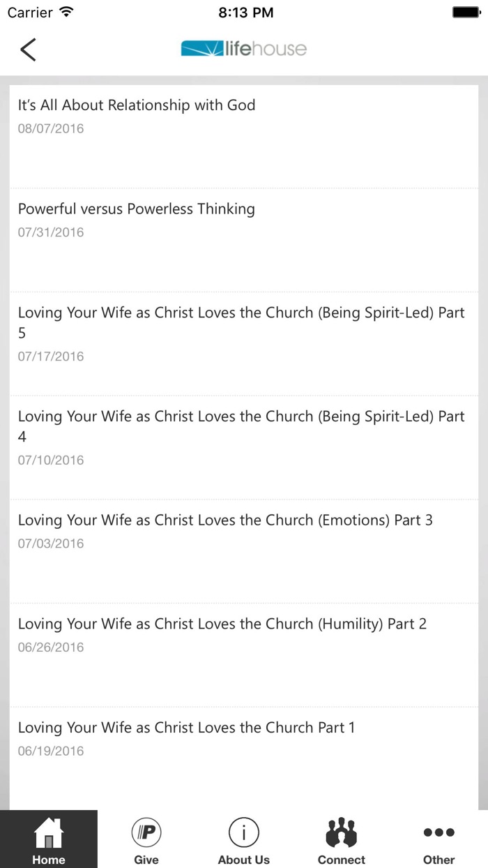The width and height of the screenshot is (488, 868).
Task: Tap the Other three-dots icon
Action: tap(439, 832)
